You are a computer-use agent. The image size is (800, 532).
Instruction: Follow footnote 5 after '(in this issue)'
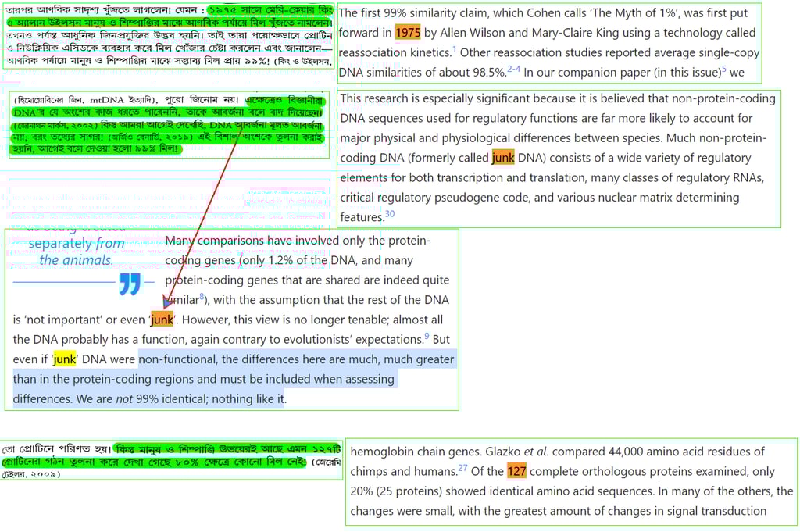click(723, 69)
